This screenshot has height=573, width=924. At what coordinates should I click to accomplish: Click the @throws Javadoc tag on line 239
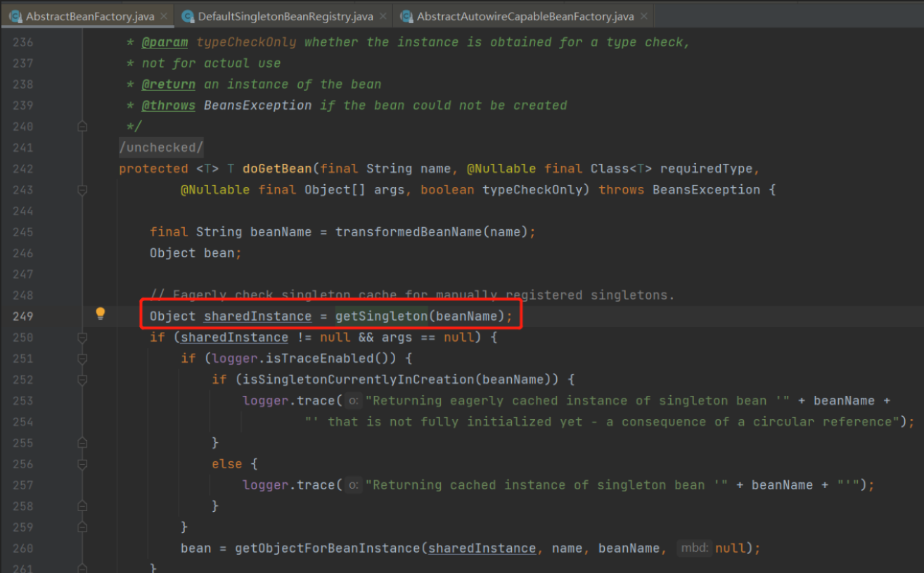tap(169, 105)
